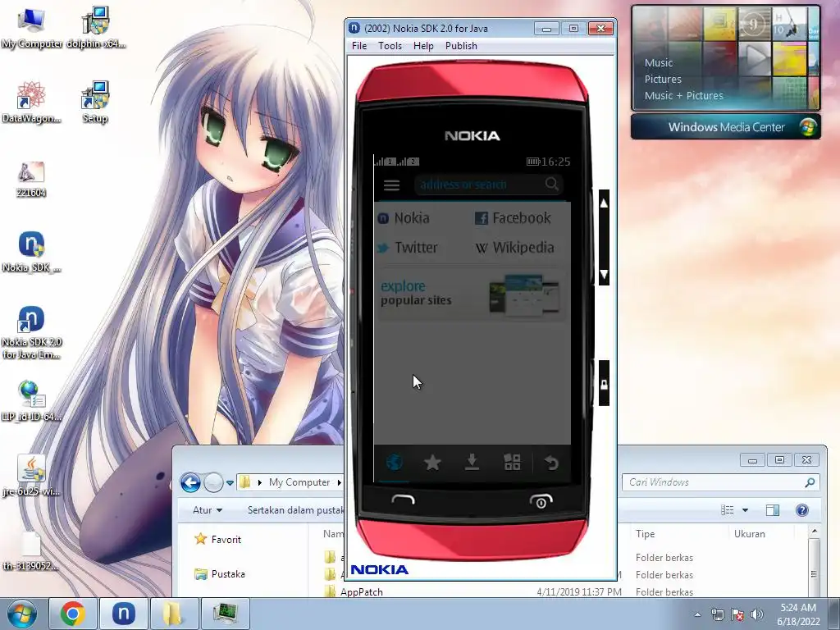Open the Explorer recent pages dropdown arrow
Screen dimensions: 840x630
[x=230, y=482]
